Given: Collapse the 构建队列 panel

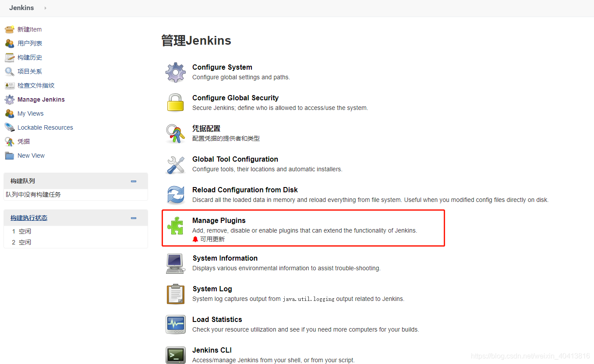Looking at the screenshot, I should [134, 181].
